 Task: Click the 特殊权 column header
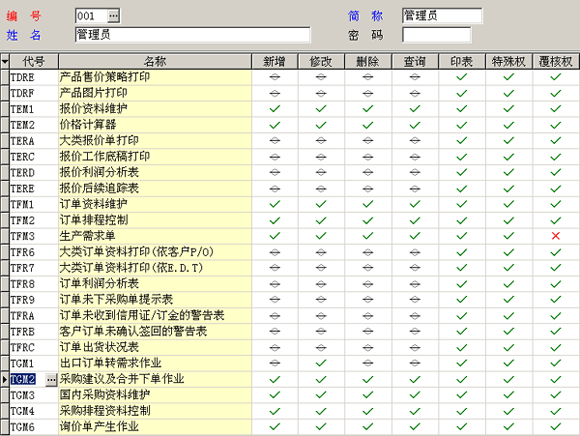click(509, 61)
